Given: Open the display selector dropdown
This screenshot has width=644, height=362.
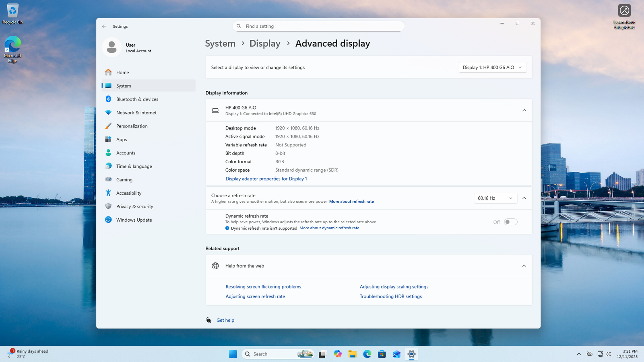Looking at the screenshot, I should (x=492, y=68).
